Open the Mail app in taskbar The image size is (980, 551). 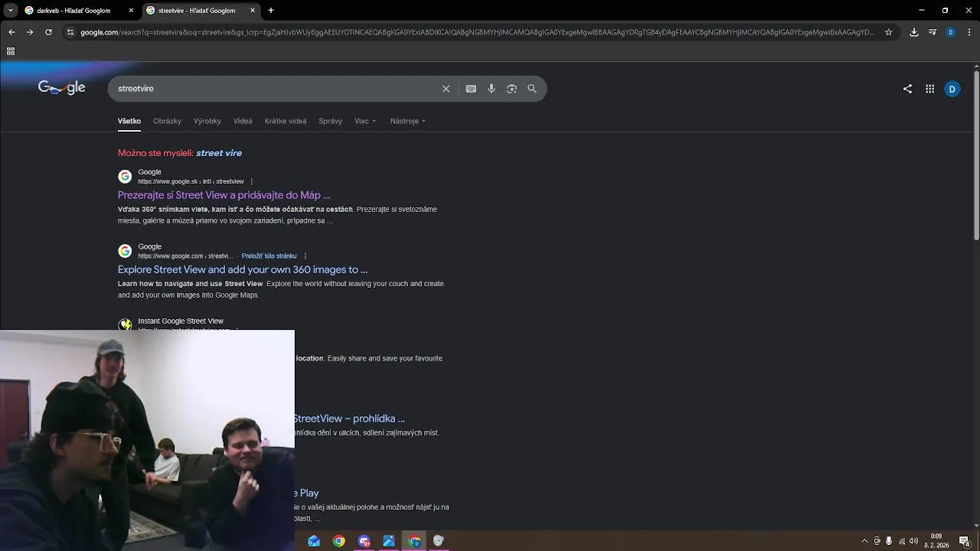point(314,541)
